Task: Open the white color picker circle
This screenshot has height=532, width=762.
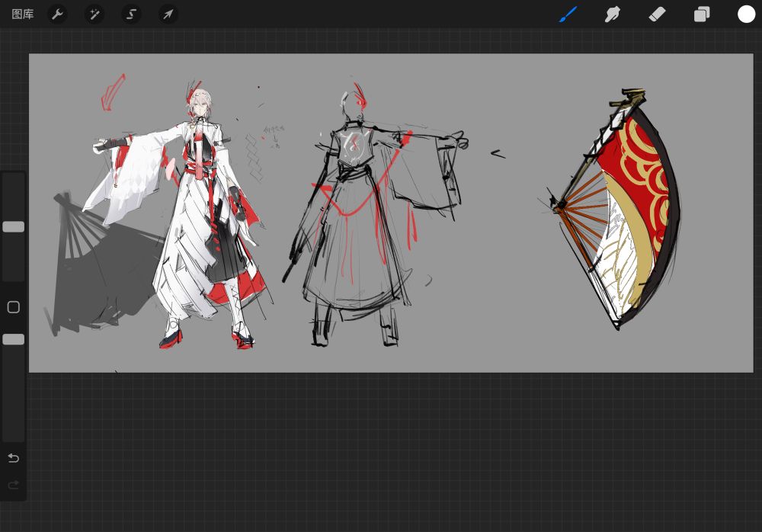Action: click(x=747, y=14)
